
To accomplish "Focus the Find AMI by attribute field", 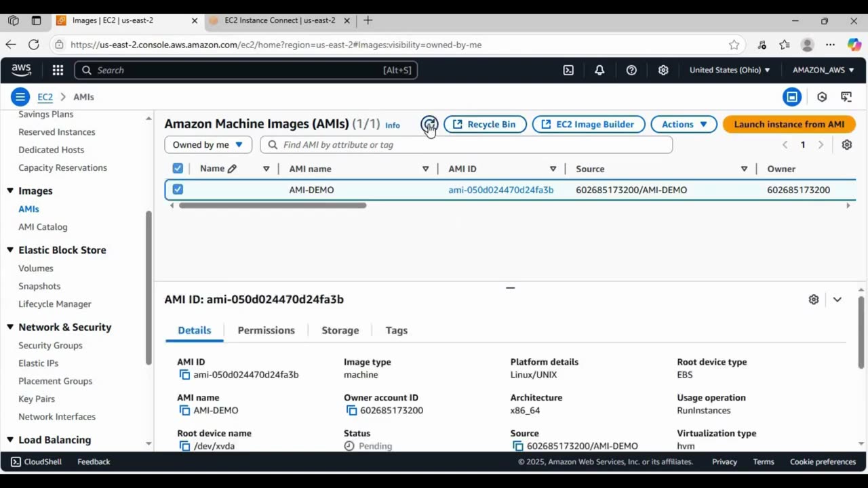I will (467, 144).
